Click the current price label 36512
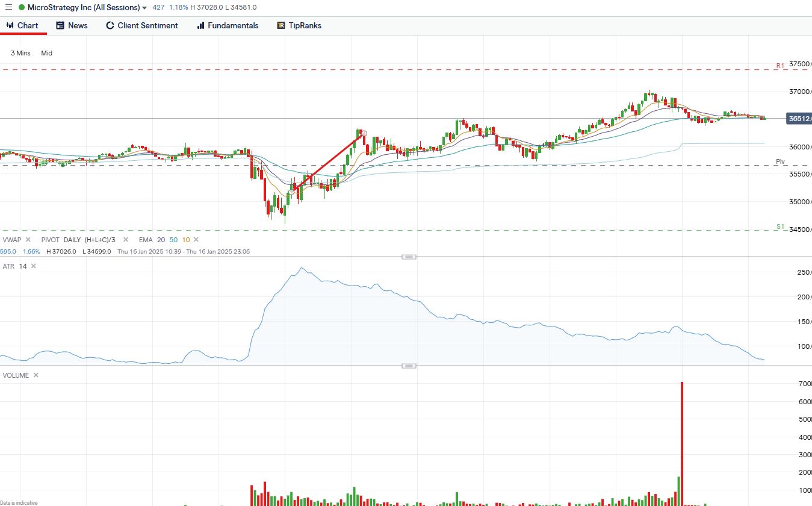The image size is (812, 506). click(799, 119)
